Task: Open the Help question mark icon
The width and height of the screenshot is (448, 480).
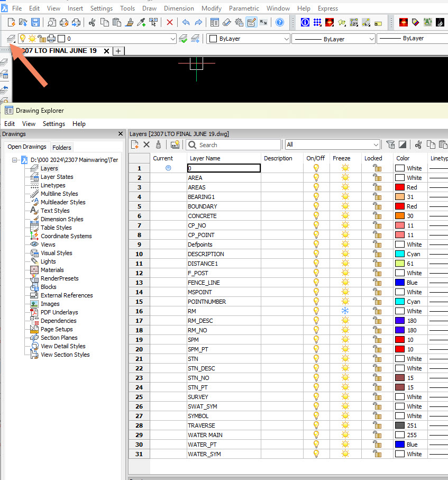Action: point(280,22)
